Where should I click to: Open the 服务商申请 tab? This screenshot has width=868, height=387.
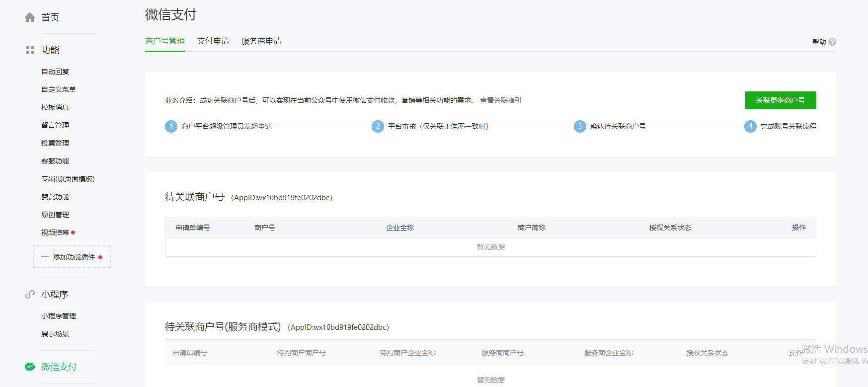pyautogui.click(x=261, y=41)
